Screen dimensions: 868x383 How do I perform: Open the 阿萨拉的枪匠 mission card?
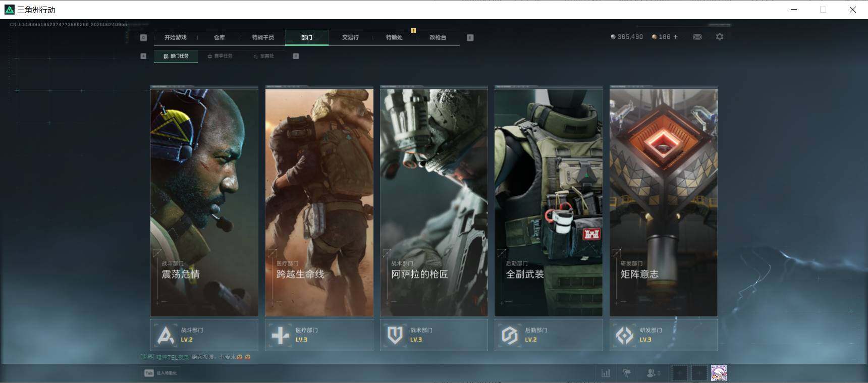[434, 201]
